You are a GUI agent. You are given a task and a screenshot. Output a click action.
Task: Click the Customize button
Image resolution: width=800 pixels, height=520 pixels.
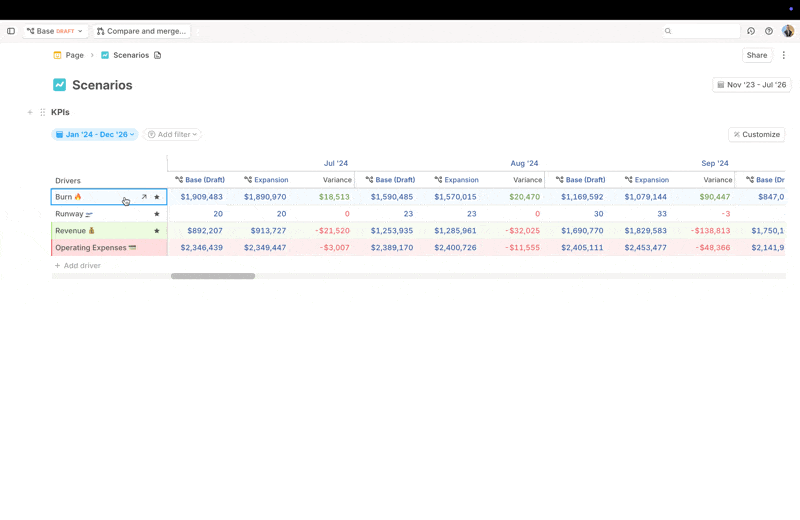coord(757,134)
